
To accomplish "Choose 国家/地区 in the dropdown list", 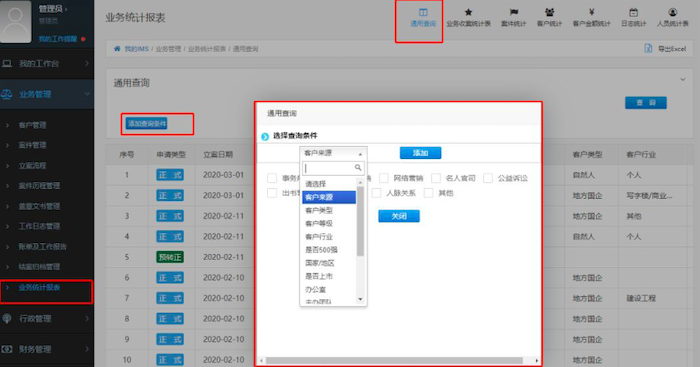I will [x=329, y=263].
